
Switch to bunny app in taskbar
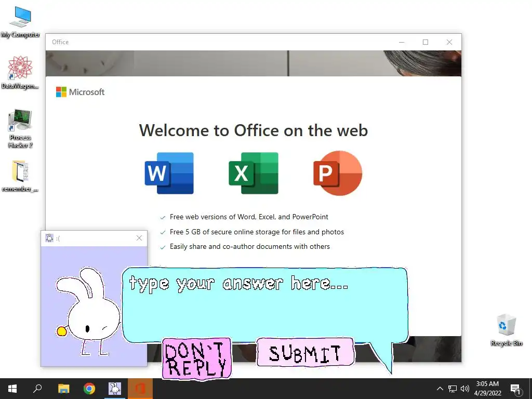(115, 389)
